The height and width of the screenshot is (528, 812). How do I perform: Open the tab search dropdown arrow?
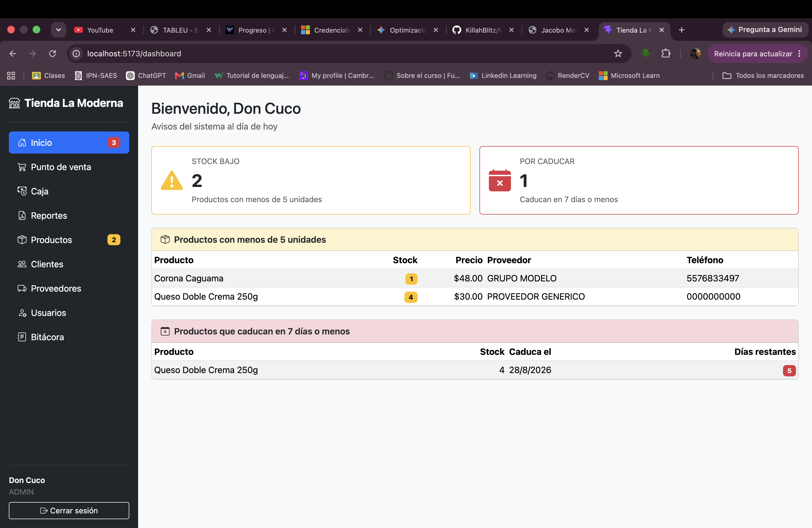coord(58,30)
